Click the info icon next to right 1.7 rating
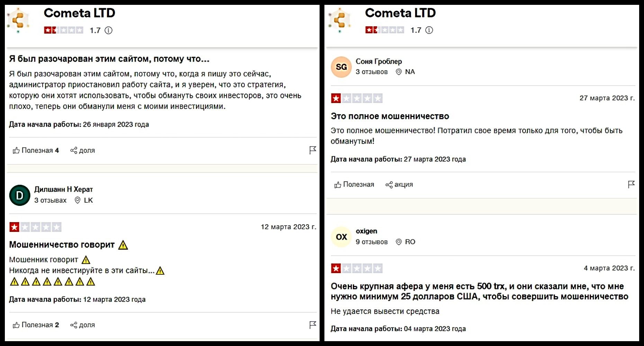This screenshot has height=346, width=644. coord(429,30)
